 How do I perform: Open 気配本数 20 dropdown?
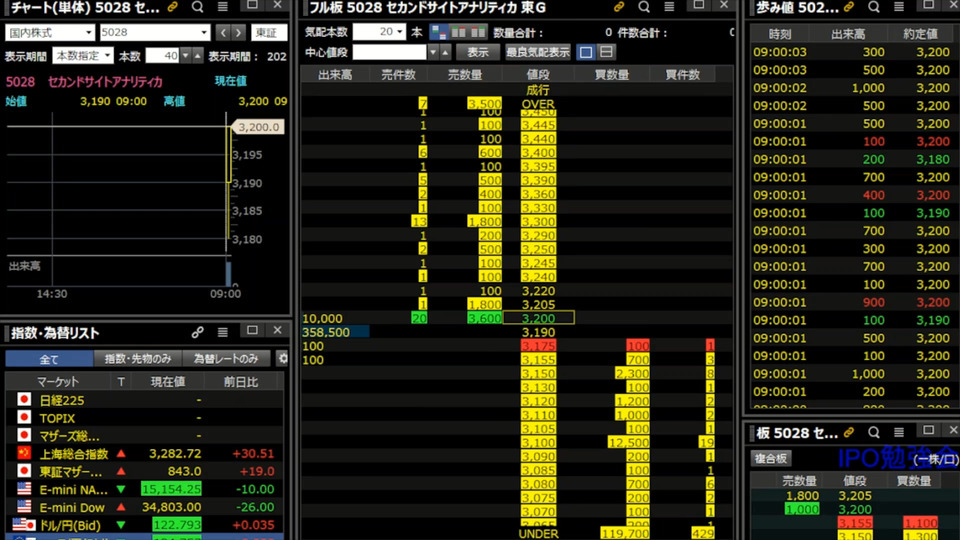[379, 32]
